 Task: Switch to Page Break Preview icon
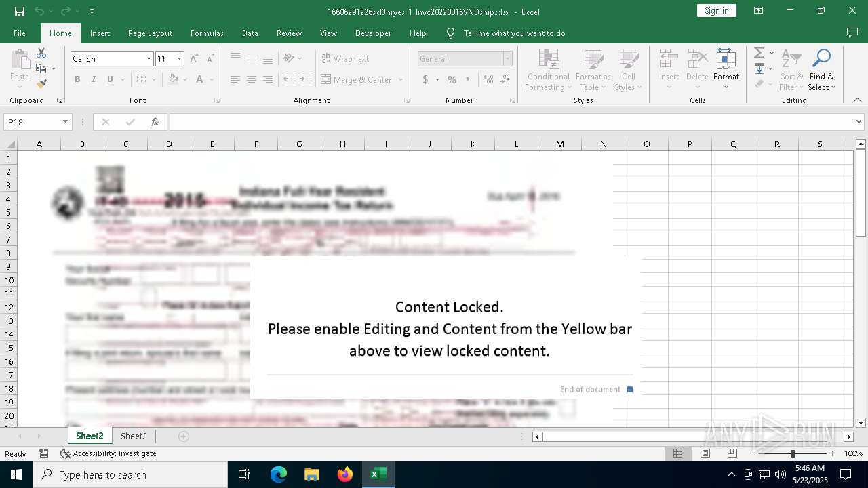point(732,453)
